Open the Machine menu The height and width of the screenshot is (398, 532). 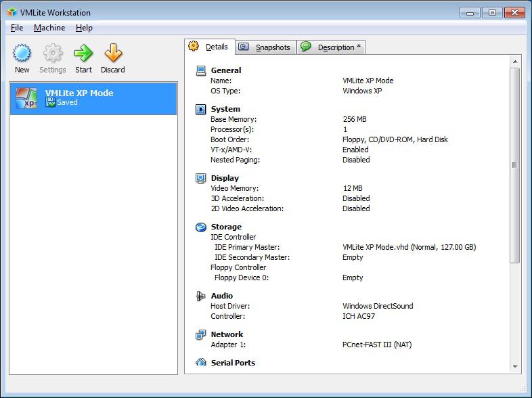pos(49,28)
